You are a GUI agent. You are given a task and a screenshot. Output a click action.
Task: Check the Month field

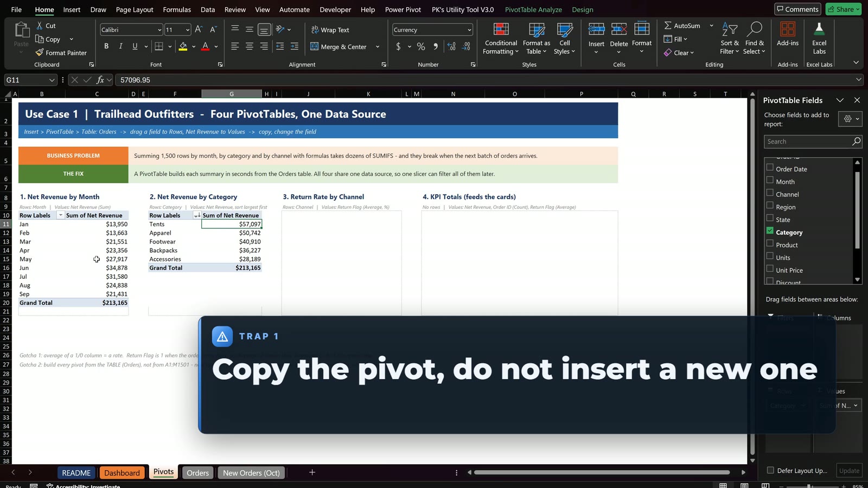tap(770, 180)
